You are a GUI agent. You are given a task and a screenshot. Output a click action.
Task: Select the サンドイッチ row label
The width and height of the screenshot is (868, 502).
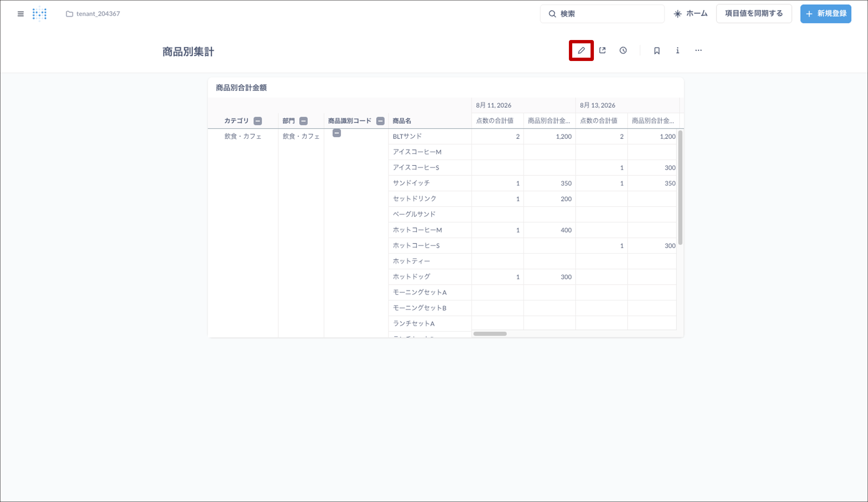[x=411, y=183]
